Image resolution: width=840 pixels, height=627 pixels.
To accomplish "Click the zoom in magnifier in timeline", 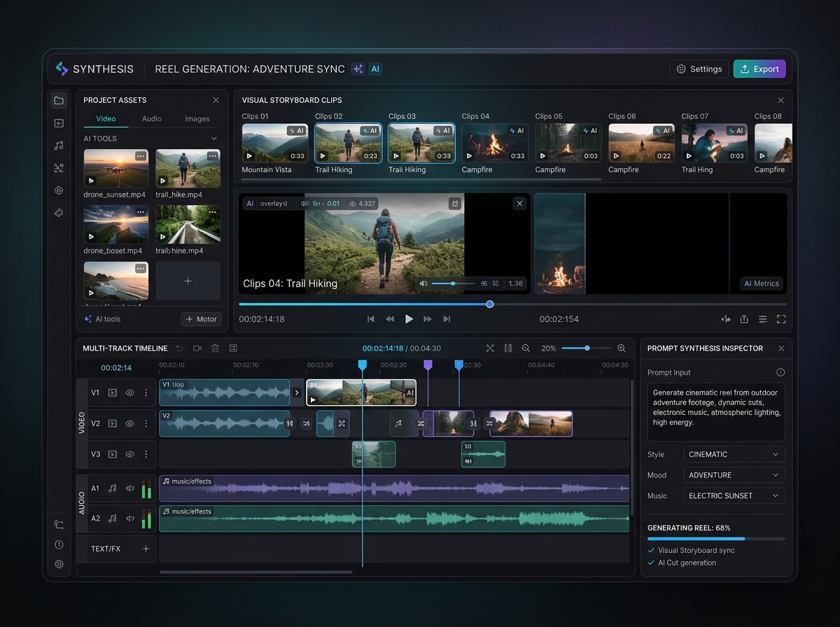I will pos(622,348).
